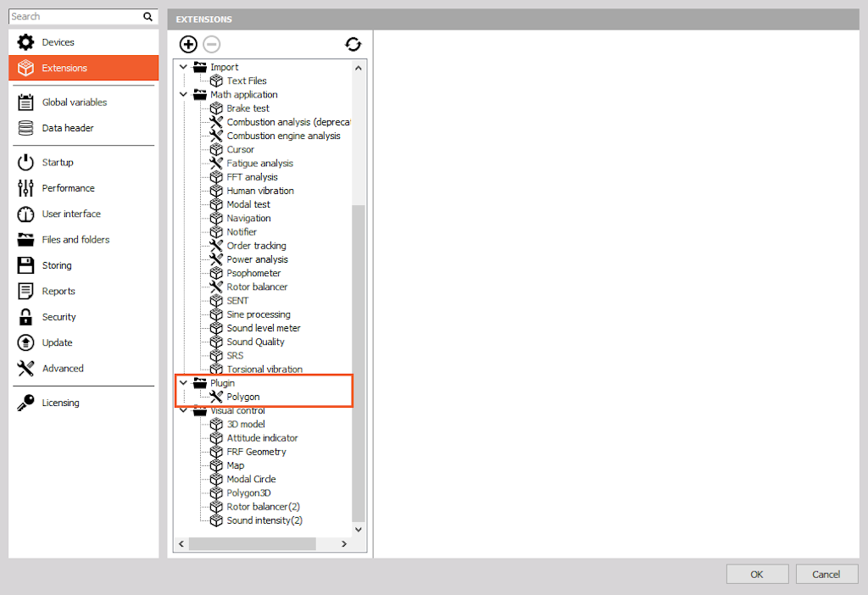868x595 pixels.
Task: Select the SENT extension
Action: tap(237, 301)
